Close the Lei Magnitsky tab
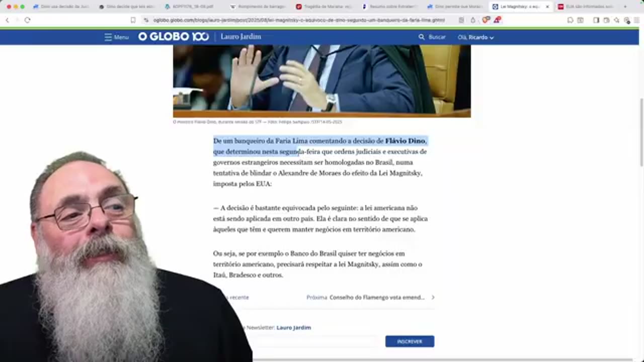This screenshot has width=644, height=362. 547,7
